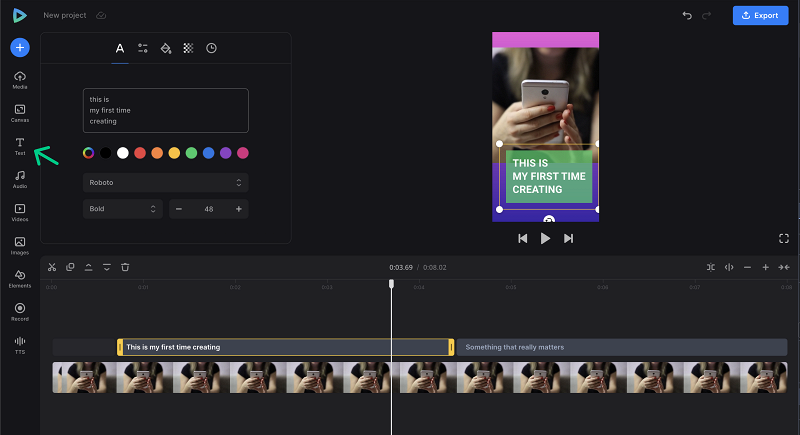Export the project
Viewport: 800px width, 435px height.
(760, 15)
